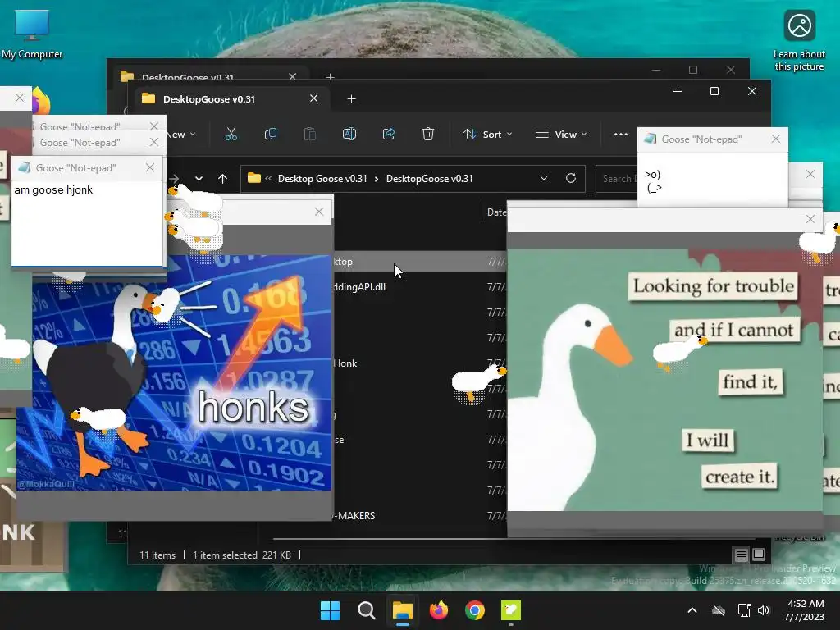The height and width of the screenshot is (630, 840).
Task: Refresh the DesktopGoose v0.31 folder
Action: coord(571,178)
